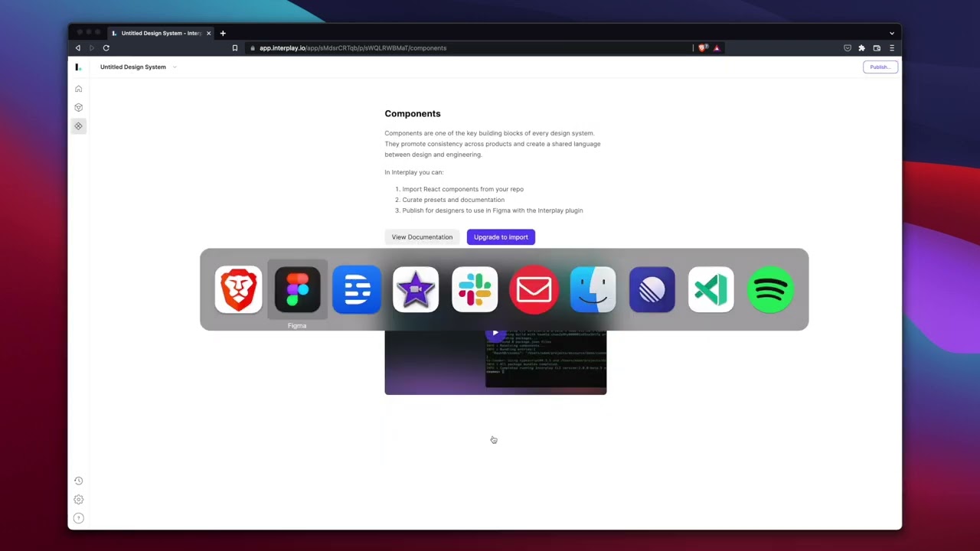
Task: Click the Upgrade to import button
Action: tap(501, 237)
